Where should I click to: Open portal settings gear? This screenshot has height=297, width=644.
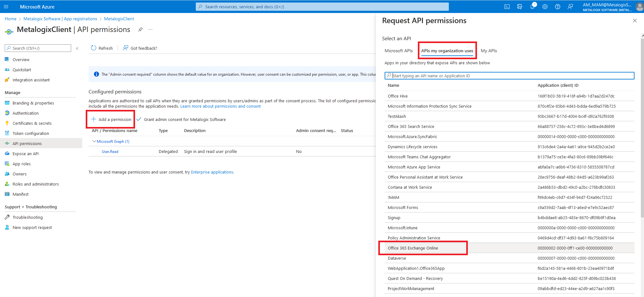click(545, 7)
